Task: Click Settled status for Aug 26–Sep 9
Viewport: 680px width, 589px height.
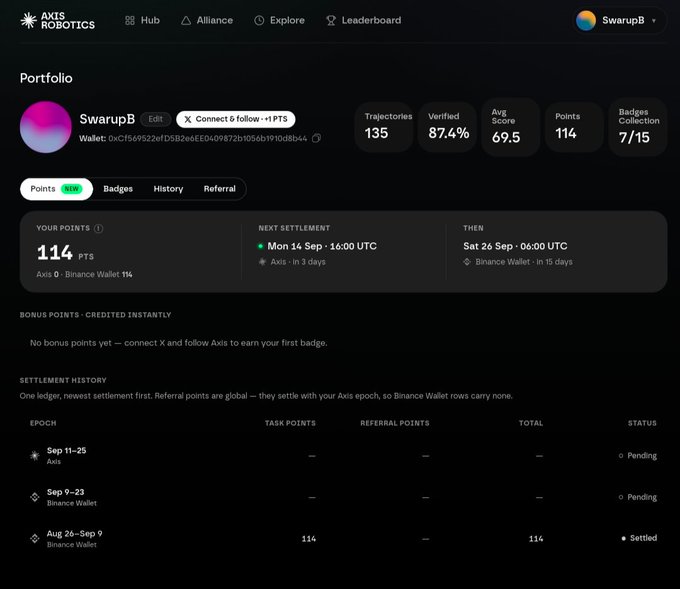Action: pos(639,538)
